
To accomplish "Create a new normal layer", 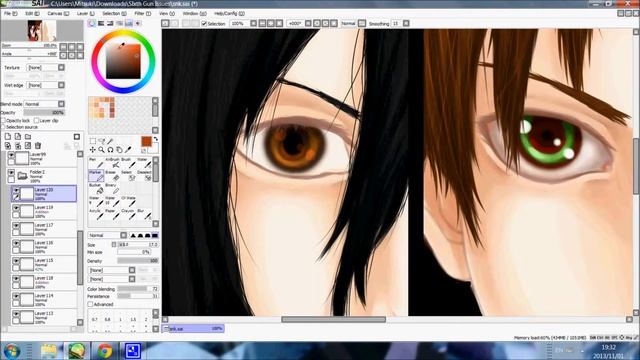I will [8, 137].
